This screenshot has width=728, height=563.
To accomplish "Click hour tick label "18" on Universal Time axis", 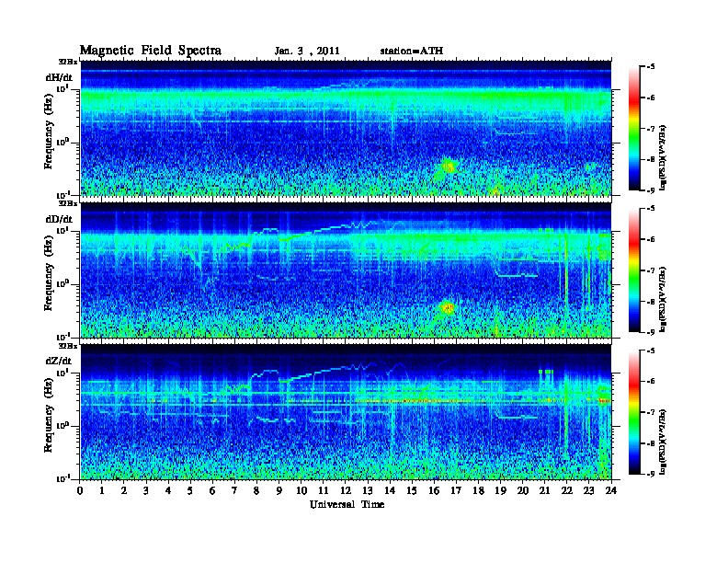I will 479,490.
